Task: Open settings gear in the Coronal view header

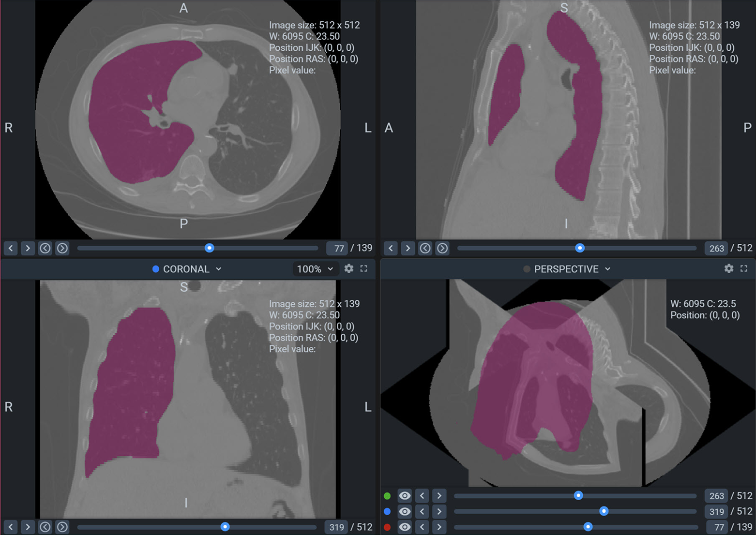Action: (348, 268)
